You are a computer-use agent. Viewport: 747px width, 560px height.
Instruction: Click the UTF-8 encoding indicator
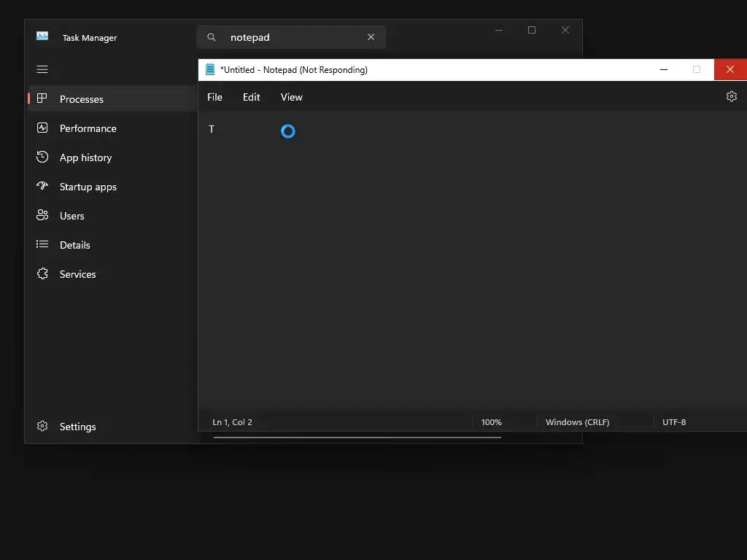click(x=674, y=422)
